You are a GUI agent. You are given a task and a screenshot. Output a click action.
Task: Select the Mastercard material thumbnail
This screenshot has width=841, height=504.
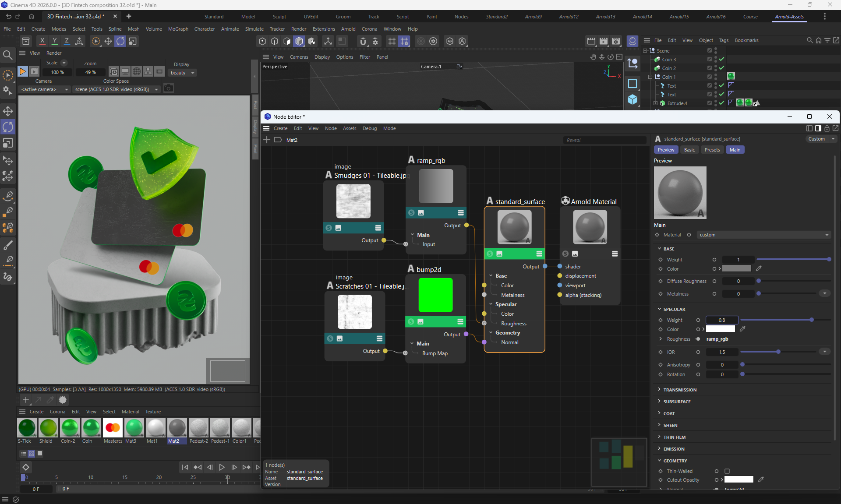[x=113, y=428]
